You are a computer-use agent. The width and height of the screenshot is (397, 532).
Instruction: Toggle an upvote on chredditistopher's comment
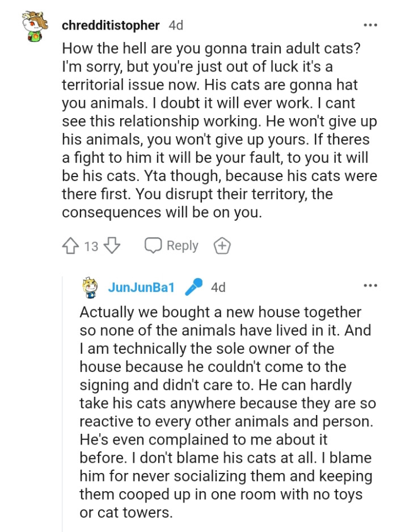click(69, 245)
